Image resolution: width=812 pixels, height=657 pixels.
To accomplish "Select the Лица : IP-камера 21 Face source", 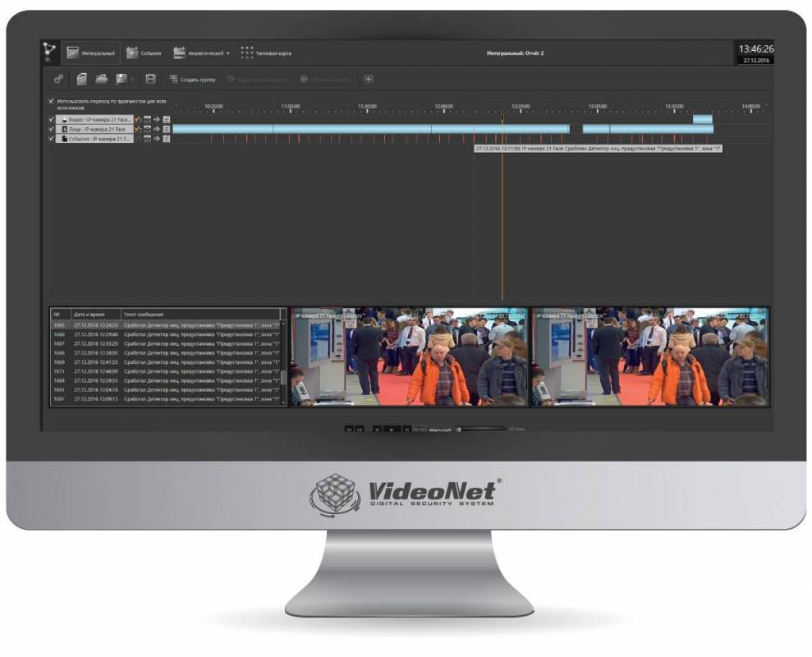I will point(94,129).
